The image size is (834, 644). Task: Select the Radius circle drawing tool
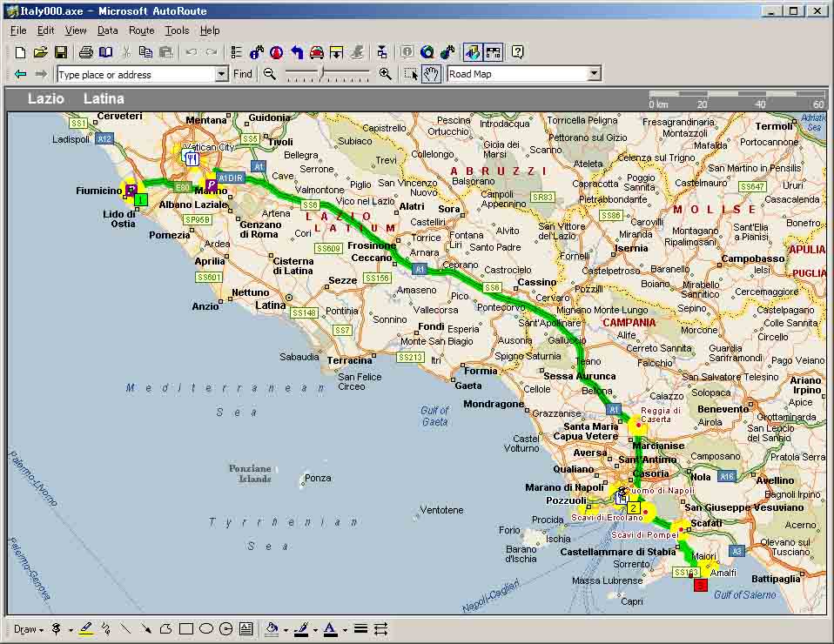226,629
